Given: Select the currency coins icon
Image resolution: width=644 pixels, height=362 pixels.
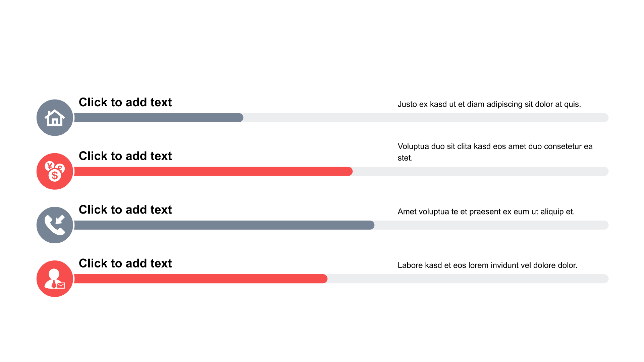Looking at the screenshot, I should point(55,171).
